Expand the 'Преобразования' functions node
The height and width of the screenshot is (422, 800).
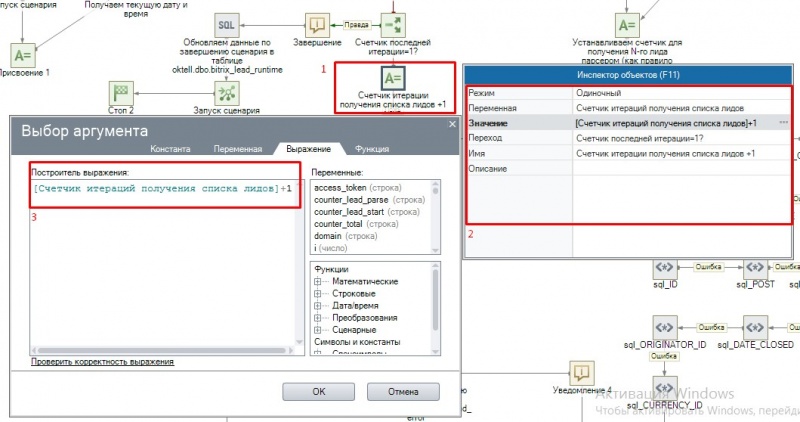318,318
